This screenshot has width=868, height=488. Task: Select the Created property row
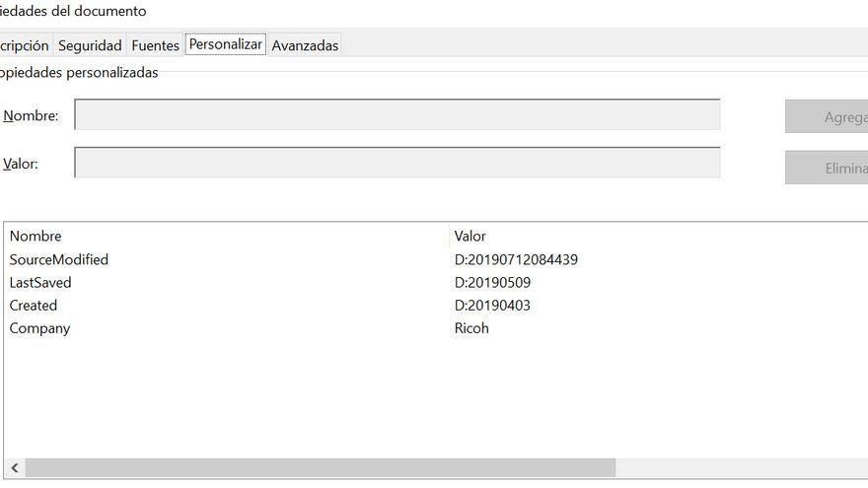point(436,305)
